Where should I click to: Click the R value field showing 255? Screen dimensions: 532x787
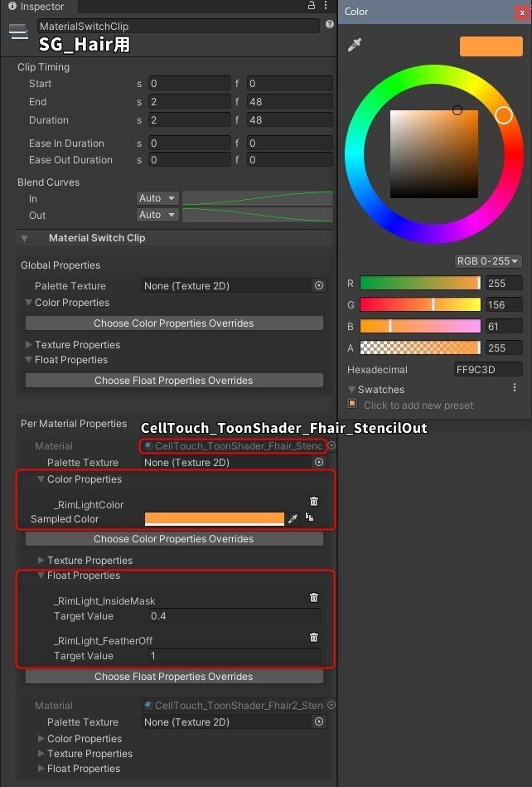pos(504,283)
